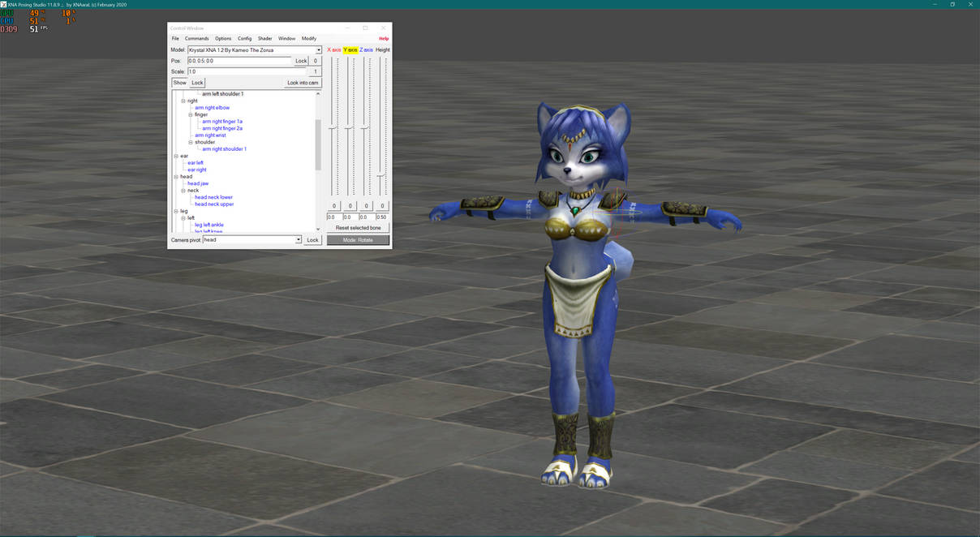Collapse the leg bone group
The height and width of the screenshot is (537, 980).
point(176,211)
